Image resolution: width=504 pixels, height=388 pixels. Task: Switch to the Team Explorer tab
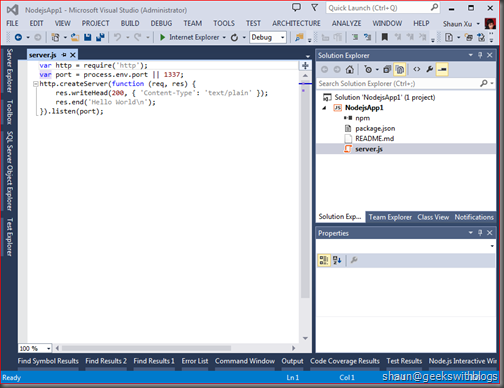point(390,217)
